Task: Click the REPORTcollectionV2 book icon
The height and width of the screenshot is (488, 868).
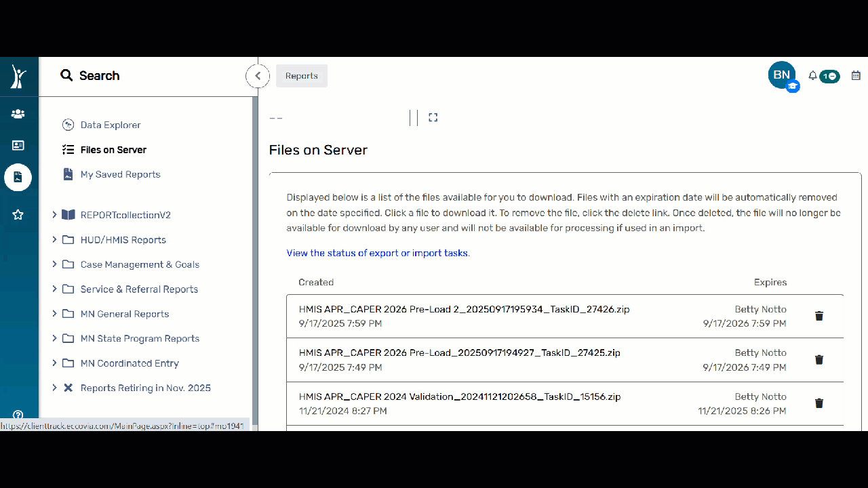Action: (68, 215)
